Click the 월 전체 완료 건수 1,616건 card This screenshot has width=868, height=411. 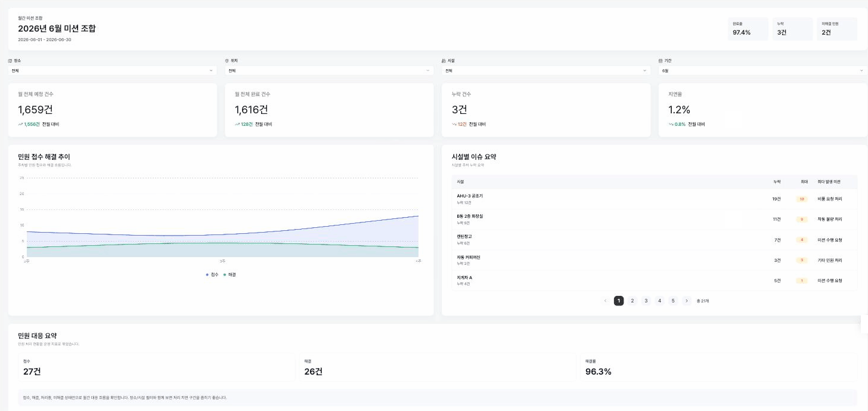pos(329,110)
